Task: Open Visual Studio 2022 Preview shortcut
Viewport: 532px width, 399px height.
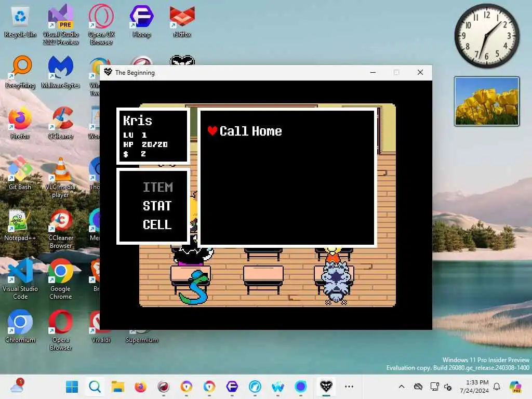Action: (61, 24)
